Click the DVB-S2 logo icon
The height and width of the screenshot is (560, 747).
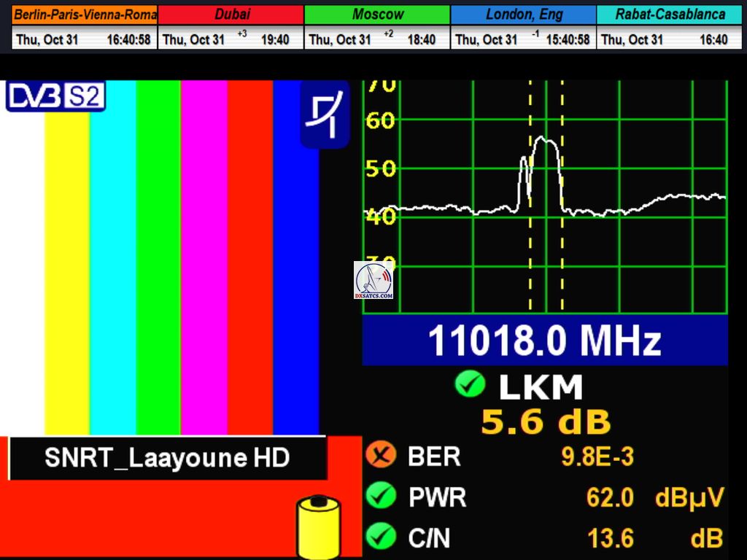pyautogui.click(x=56, y=97)
